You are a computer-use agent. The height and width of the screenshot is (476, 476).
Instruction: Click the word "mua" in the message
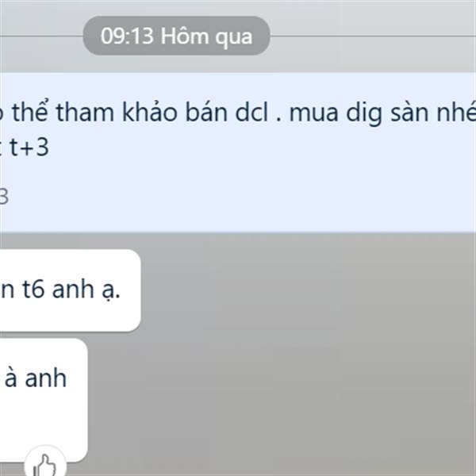point(313,114)
